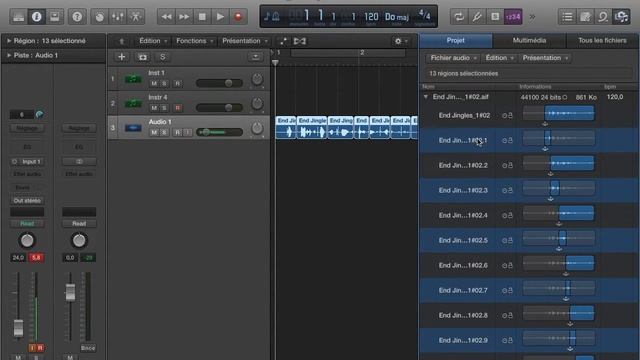Open the browser Présentation menu
The image size is (640, 360).
tap(545, 58)
